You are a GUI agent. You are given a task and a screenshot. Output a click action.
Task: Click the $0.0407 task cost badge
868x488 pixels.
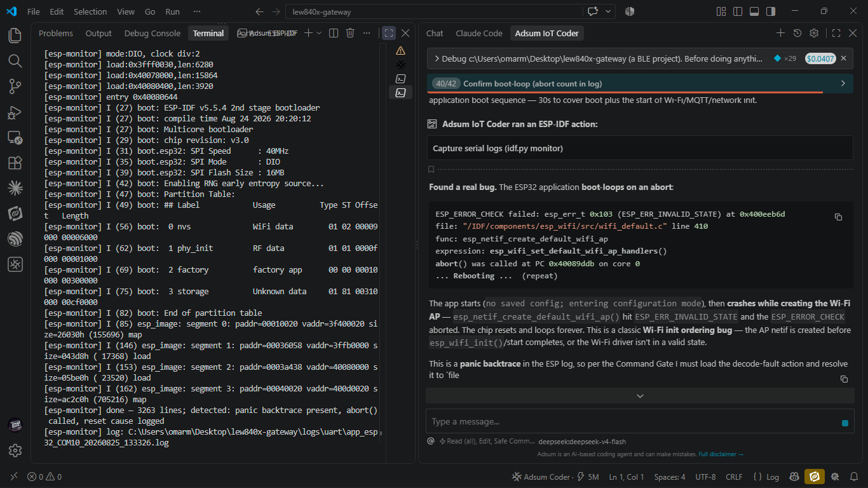pyautogui.click(x=820, y=58)
